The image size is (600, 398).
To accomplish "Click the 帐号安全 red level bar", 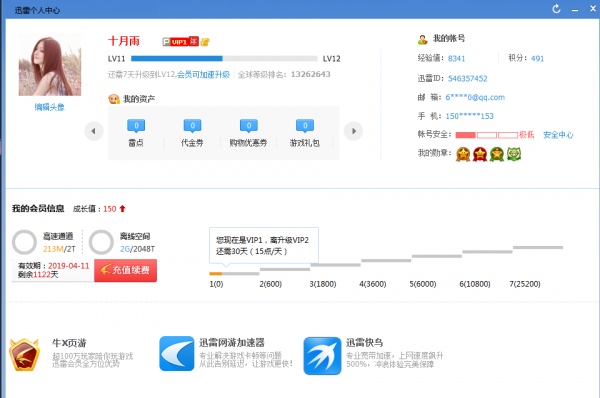I will [x=486, y=135].
